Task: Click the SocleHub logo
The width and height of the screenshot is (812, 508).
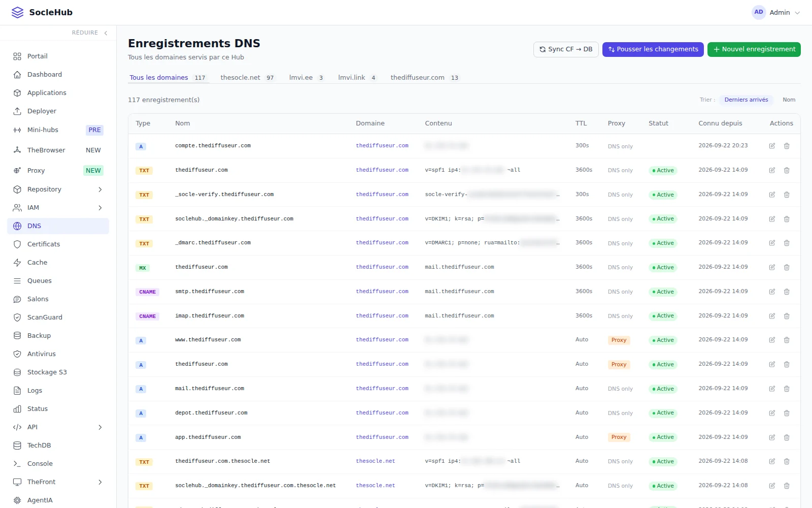Action: click(42, 12)
